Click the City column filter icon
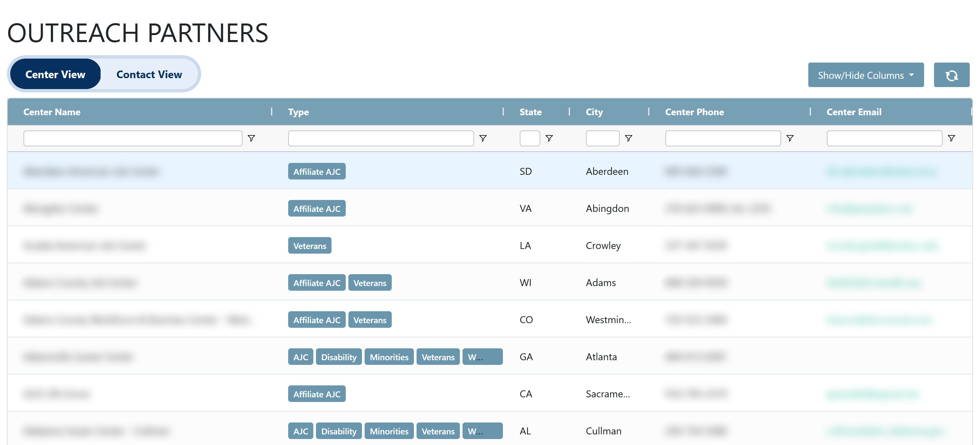Screen dimensions: 980x445 click(629, 138)
